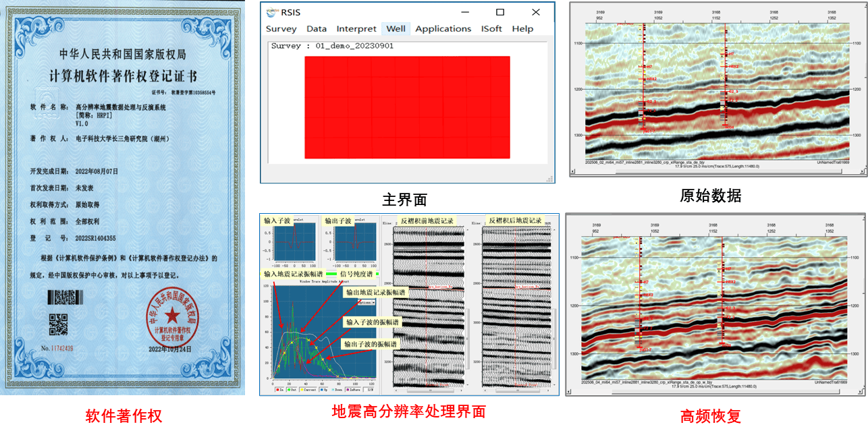868x435 pixels.
Task: Open the Survey menu
Action: 281,29
